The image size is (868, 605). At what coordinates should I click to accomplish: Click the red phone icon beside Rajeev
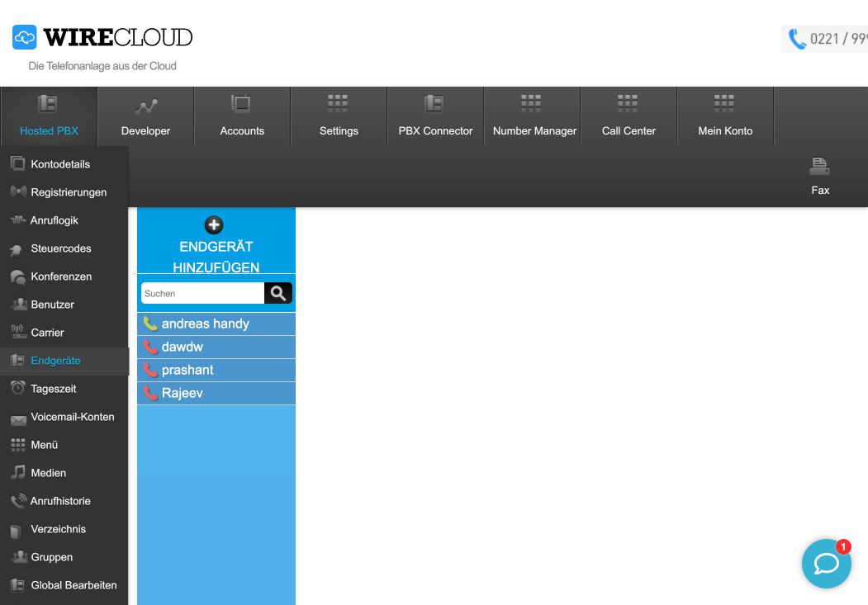click(x=150, y=393)
